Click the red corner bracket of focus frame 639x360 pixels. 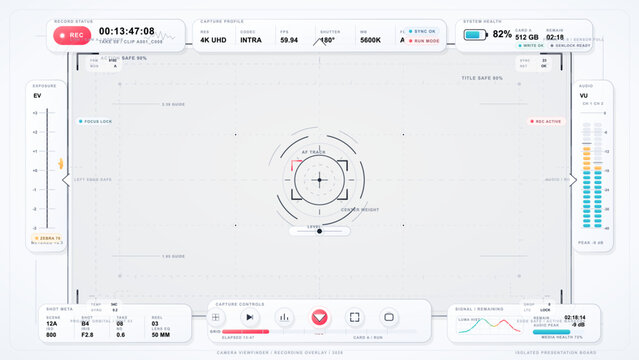point(296,165)
